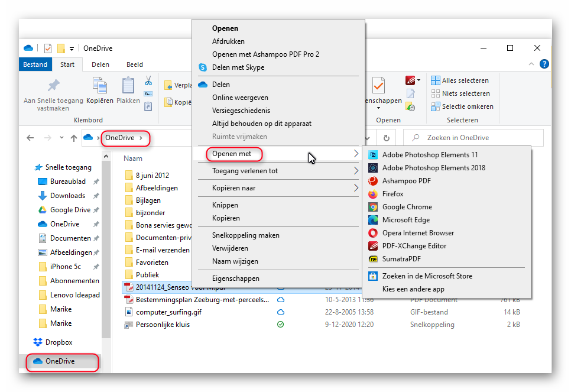Choose Naam wijzigen
The height and width of the screenshot is (392, 571).
coord(235,261)
